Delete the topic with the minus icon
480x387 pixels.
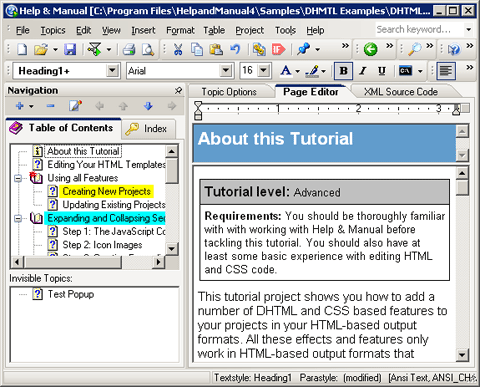[51, 106]
